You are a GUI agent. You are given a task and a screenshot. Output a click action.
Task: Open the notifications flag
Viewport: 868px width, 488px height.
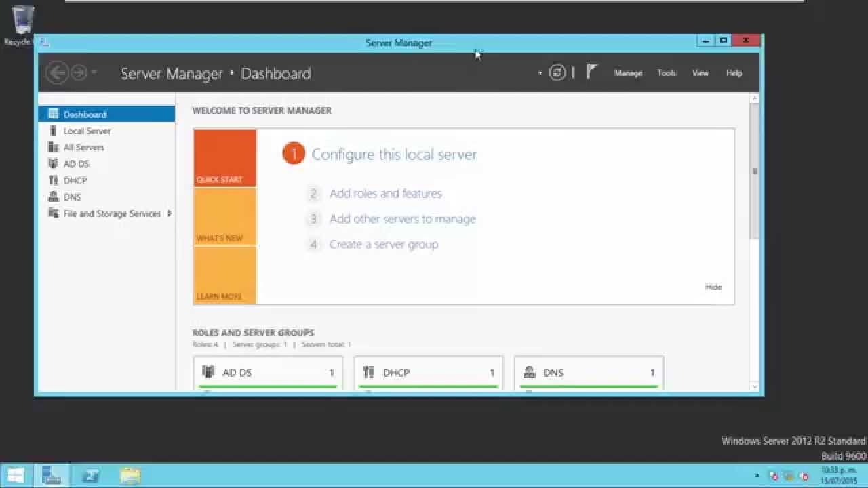click(x=591, y=72)
